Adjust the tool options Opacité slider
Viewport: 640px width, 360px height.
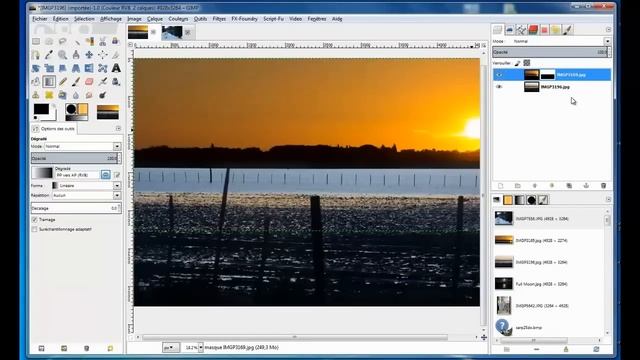[76, 158]
